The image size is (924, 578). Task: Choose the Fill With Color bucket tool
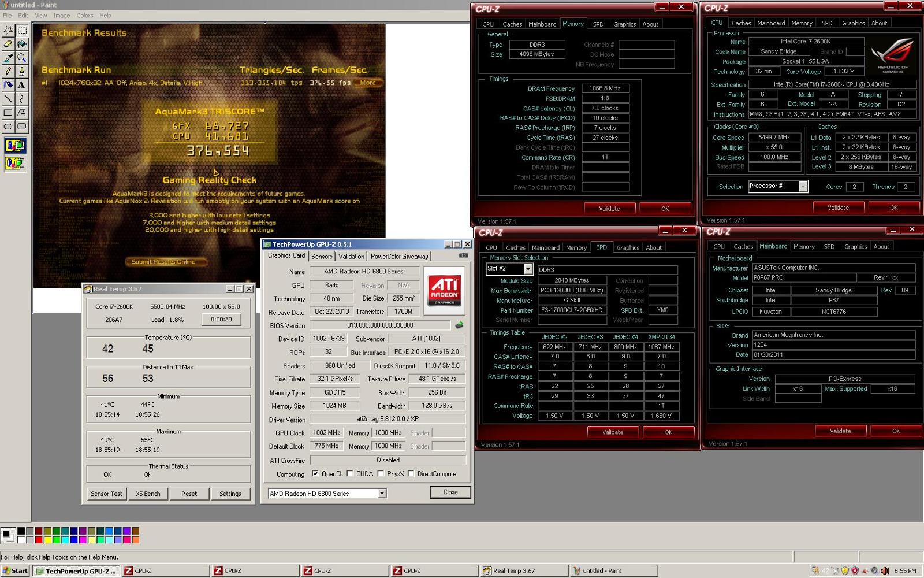click(x=22, y=44)
